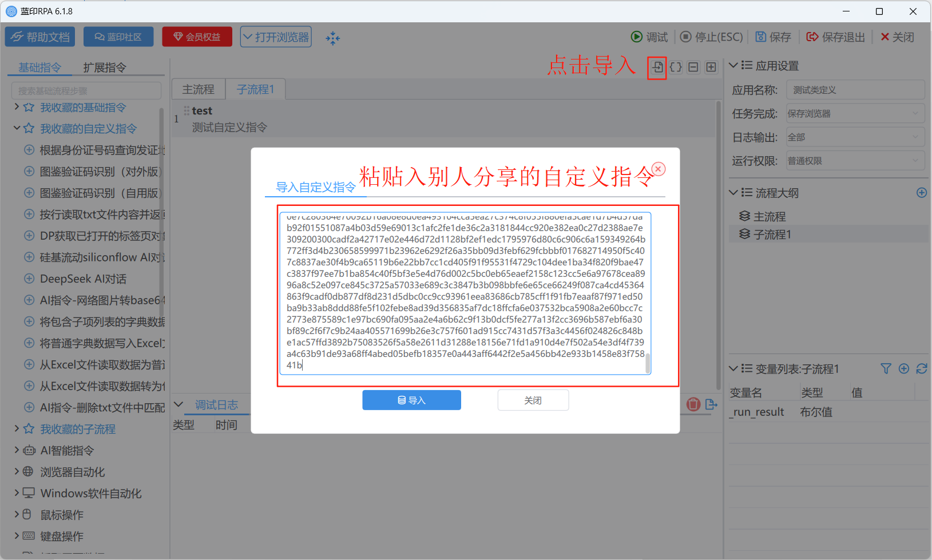Click the 调试 run button
932x560 pixels.
tap(649, 37)
